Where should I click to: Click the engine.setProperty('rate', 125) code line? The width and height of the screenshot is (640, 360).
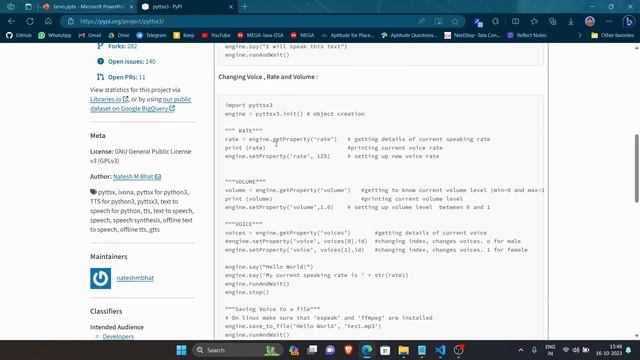277,156
